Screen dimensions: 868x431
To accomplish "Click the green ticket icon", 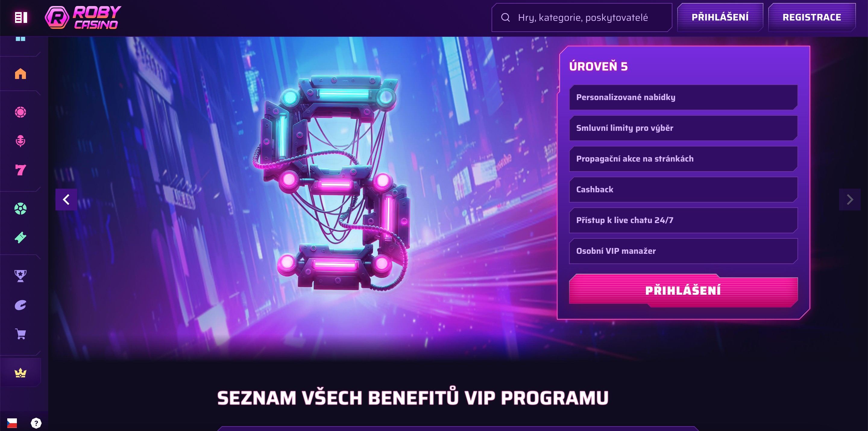I will (x=20, y=238).
